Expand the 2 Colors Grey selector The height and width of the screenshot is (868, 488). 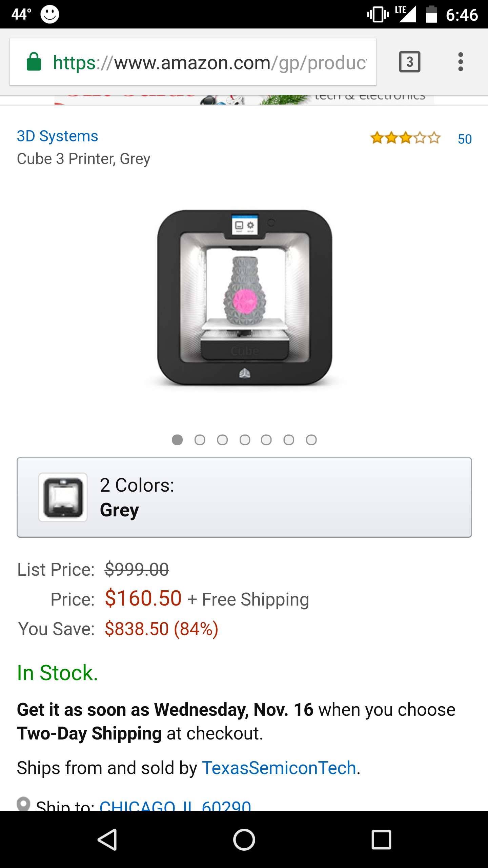pos(244,497)
